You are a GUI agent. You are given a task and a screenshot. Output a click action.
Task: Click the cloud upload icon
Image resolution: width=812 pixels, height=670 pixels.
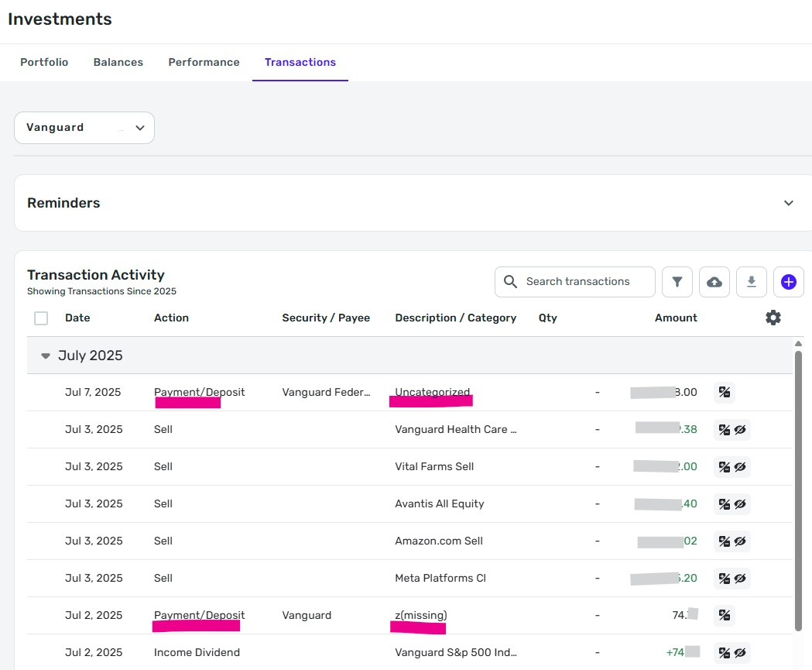tap(714, 282)
